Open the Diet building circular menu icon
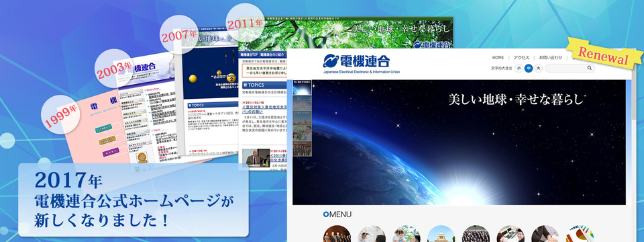The height and width of the screenshot is (242, 644). coord(441,234)
